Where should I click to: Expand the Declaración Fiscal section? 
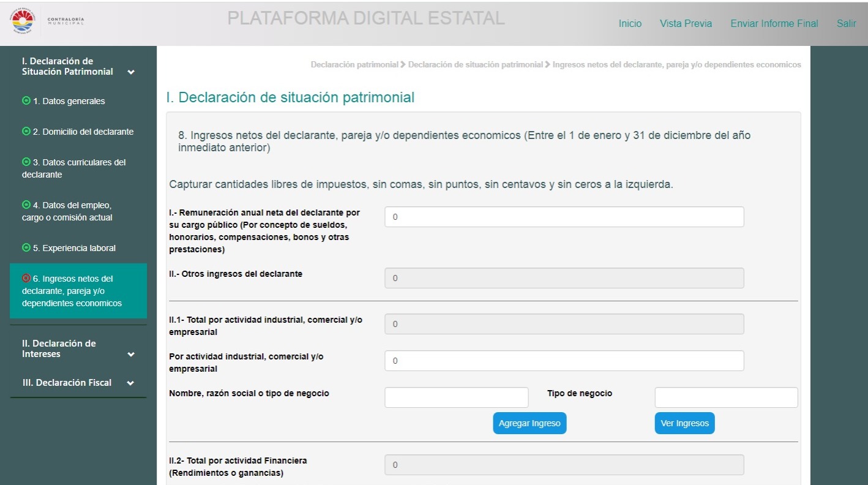click(x=130, y=383)
